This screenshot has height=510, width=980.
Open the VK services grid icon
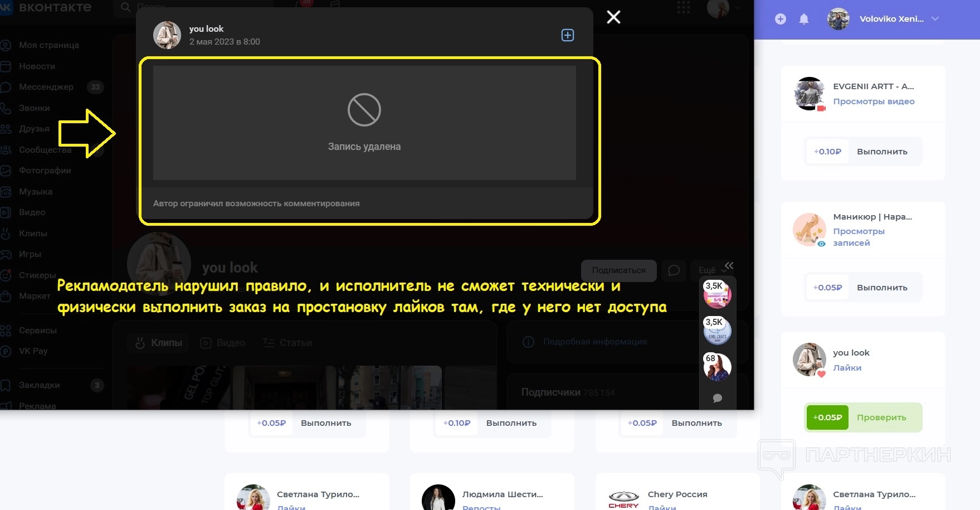tap(684, 7)
